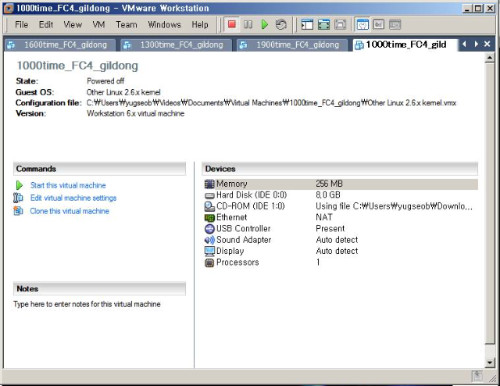
Task: Open the Help menu
Action: point(200,24)
